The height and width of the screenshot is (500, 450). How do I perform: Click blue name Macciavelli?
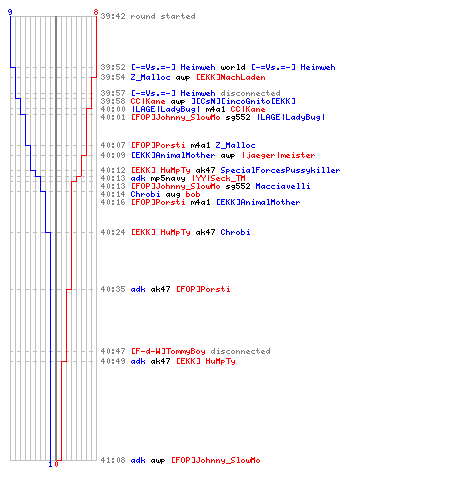(283, 186)
